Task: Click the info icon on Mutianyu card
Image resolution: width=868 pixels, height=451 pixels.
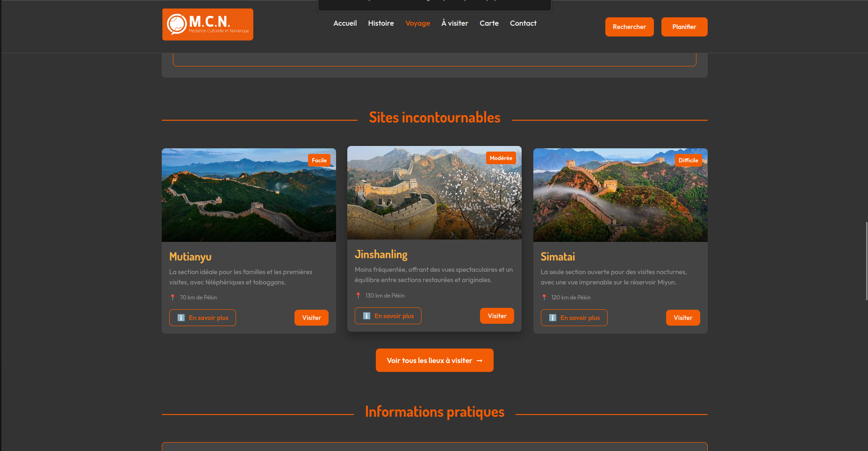Action: click(x=181, y=318)
